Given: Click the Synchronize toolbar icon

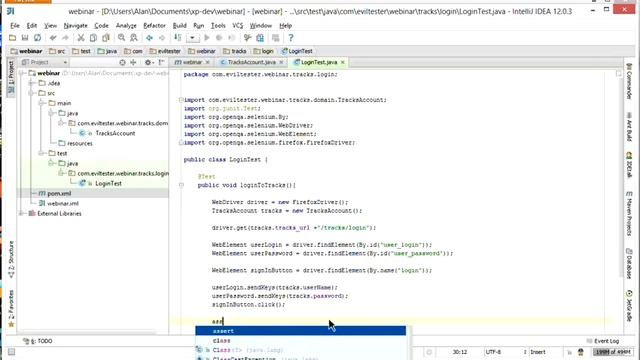Looking at the screenshot, I should (x=38, y=38).
